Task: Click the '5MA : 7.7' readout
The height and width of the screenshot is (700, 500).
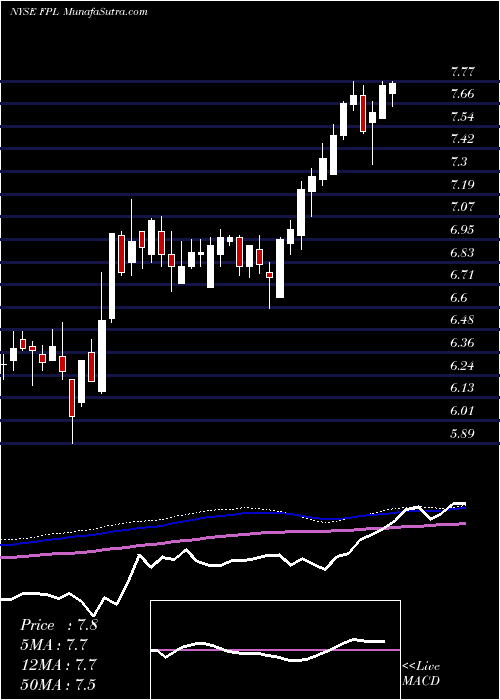Action: point(54,645)
